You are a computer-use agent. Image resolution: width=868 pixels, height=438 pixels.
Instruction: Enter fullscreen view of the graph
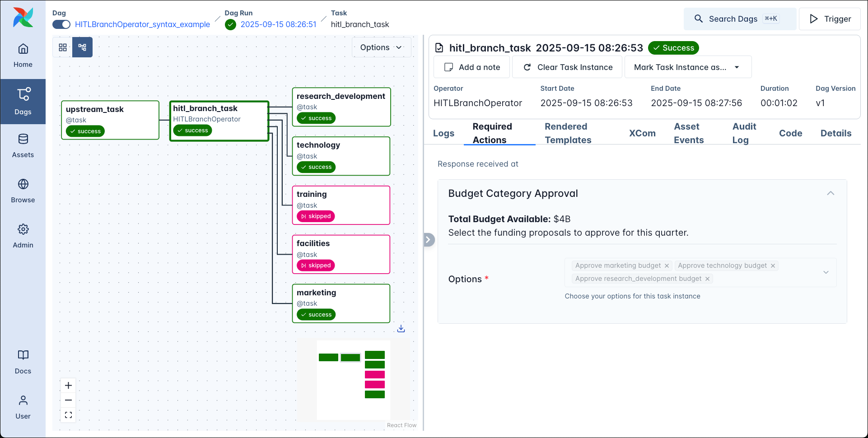tap(68, 415)
